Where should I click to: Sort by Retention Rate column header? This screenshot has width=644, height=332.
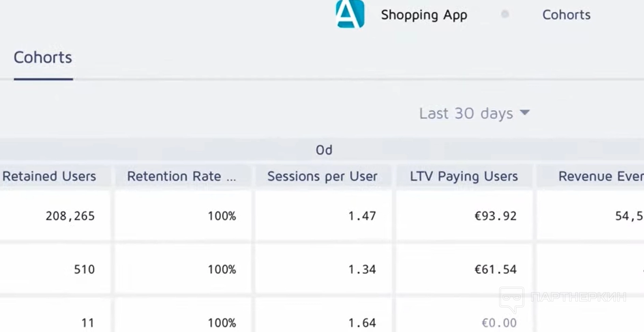coord(181,176)
